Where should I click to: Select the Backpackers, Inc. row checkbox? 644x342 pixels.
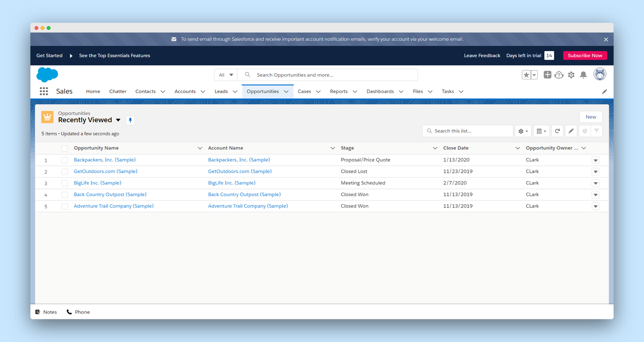click(x=64, y=160)
